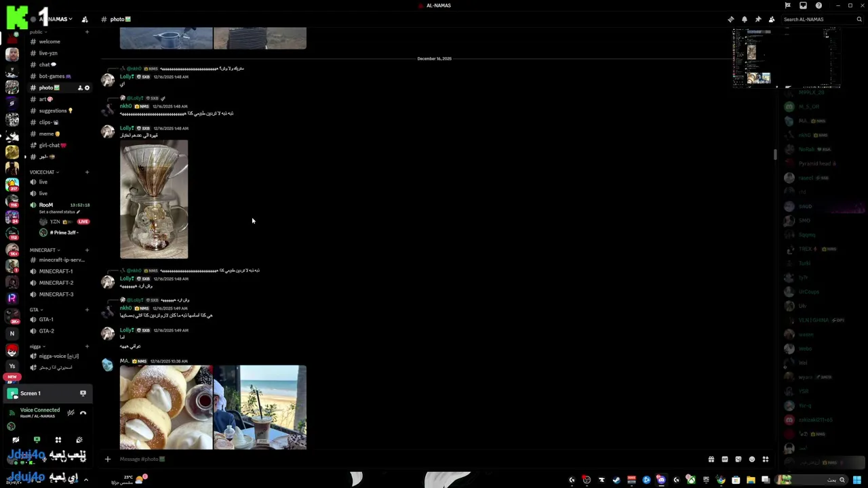Join the MINECRAFT-3 voice channel

[x=58, y=294]
